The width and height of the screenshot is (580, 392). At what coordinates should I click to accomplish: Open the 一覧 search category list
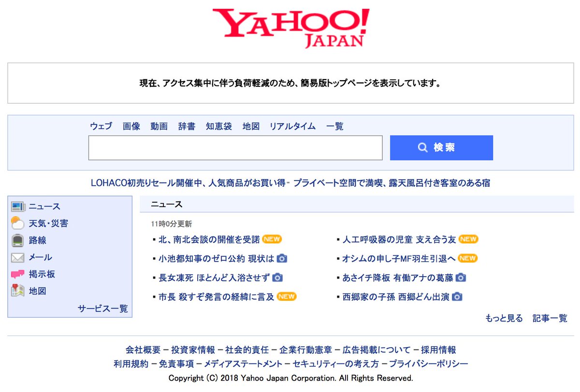coord(335,126)
